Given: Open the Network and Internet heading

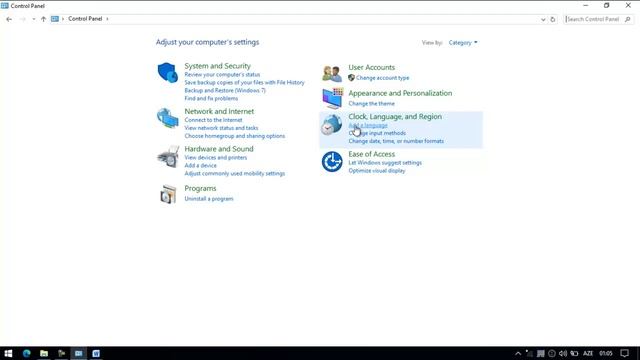Looking at the screenshot, I should click(219, 111).
